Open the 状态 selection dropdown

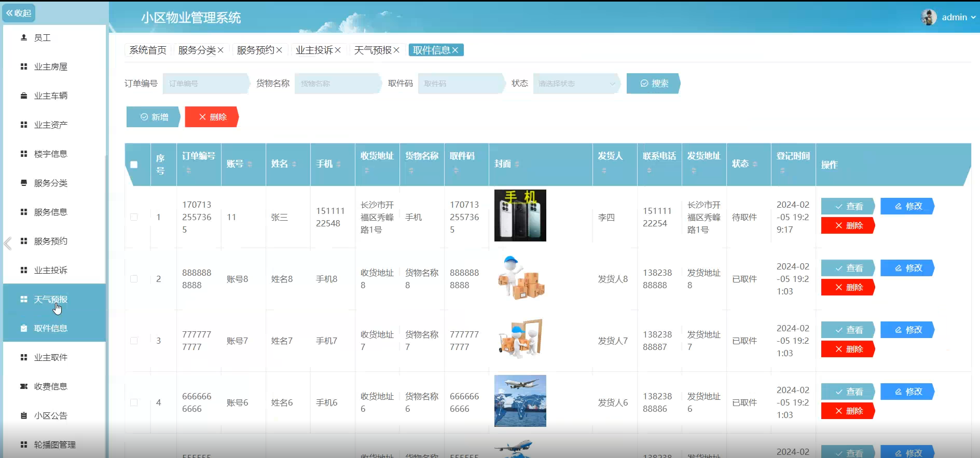tap(576, 84)
